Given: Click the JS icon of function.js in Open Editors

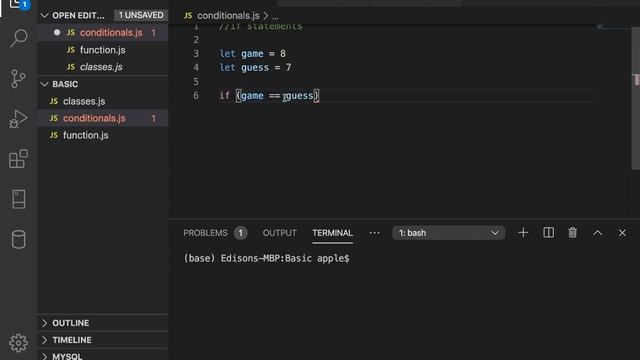Looking at the screenshot, I should coord(71,50).
